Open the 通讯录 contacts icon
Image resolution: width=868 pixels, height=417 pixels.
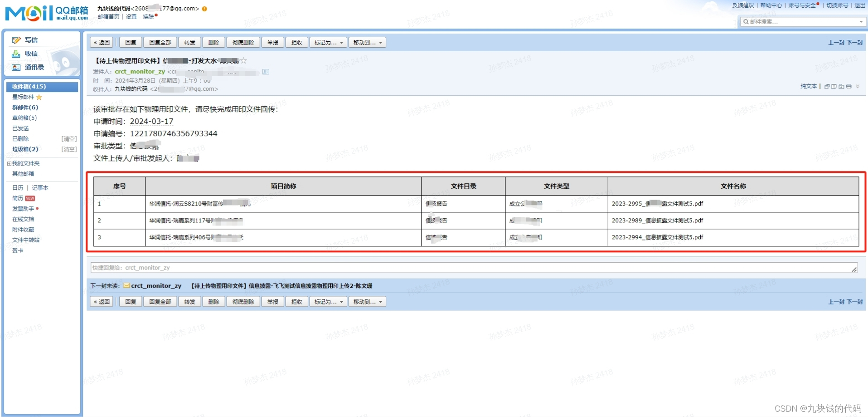(15, 67)
